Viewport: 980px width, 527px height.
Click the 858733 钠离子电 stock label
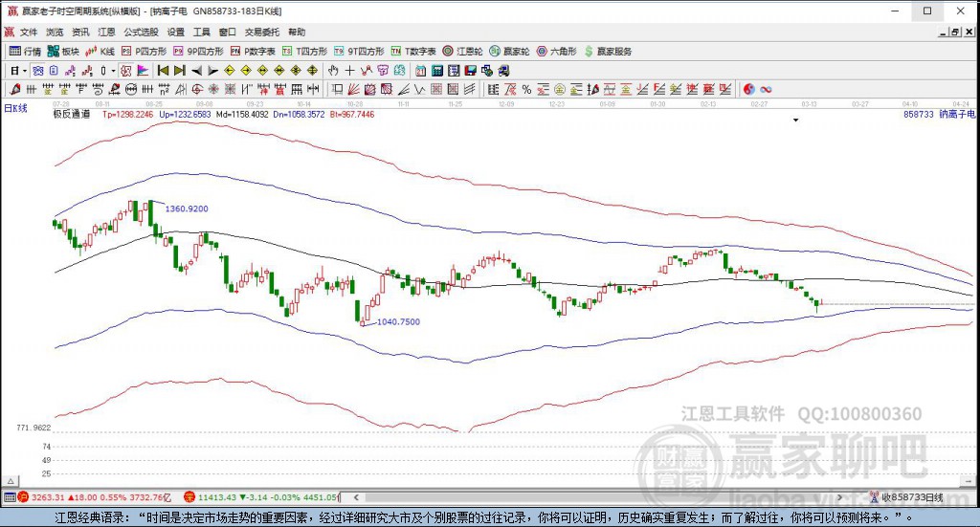939,114
